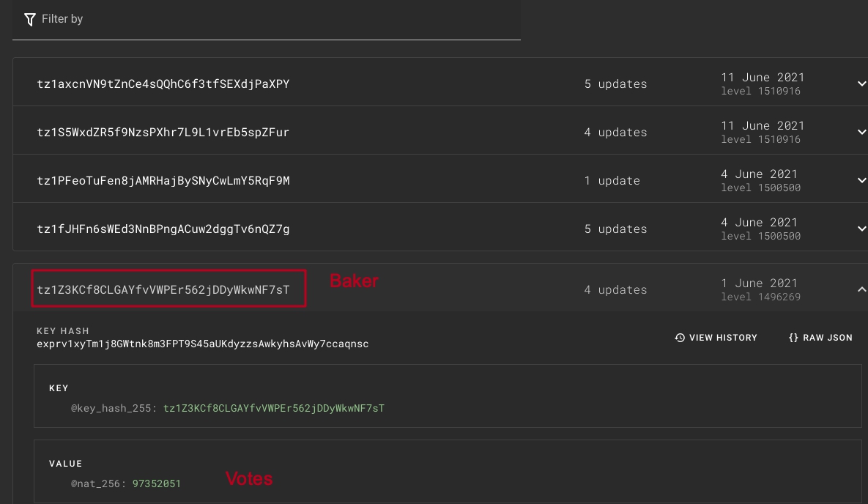Click the @key_hash_255 annotation
Image resolution: width=868 pixels, height=504 pixels.
pos(114,408)
